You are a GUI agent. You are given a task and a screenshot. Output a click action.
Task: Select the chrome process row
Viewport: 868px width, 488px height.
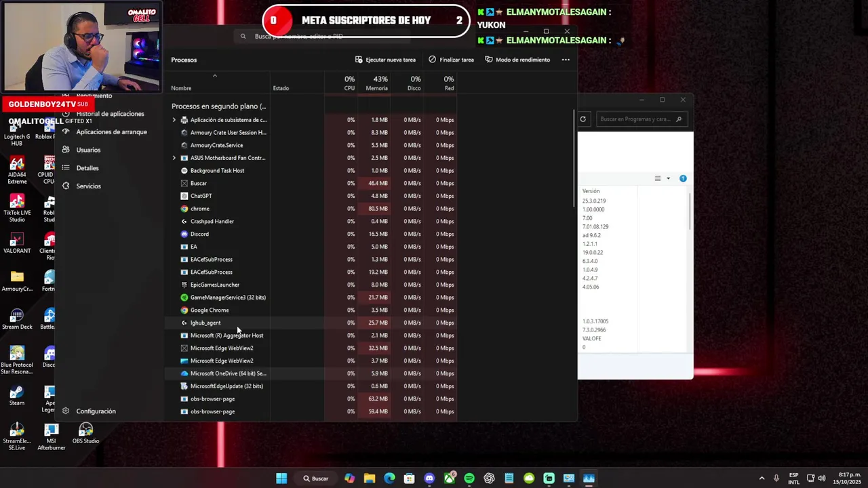(x=312, y=209)
